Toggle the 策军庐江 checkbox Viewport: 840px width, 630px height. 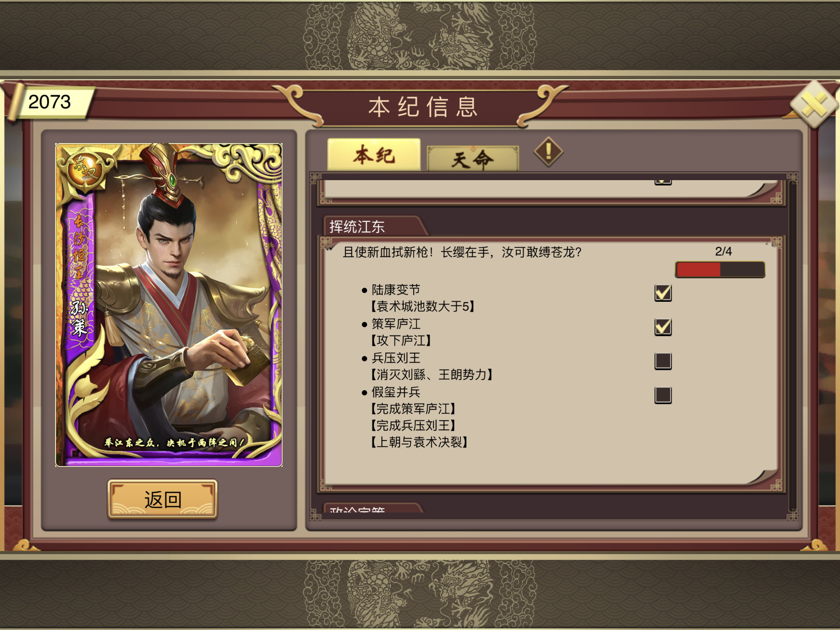coord(663,327)
